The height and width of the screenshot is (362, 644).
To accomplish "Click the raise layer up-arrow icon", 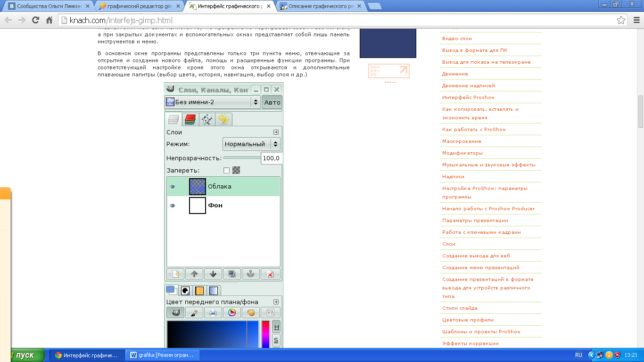I will click(194, 274).
